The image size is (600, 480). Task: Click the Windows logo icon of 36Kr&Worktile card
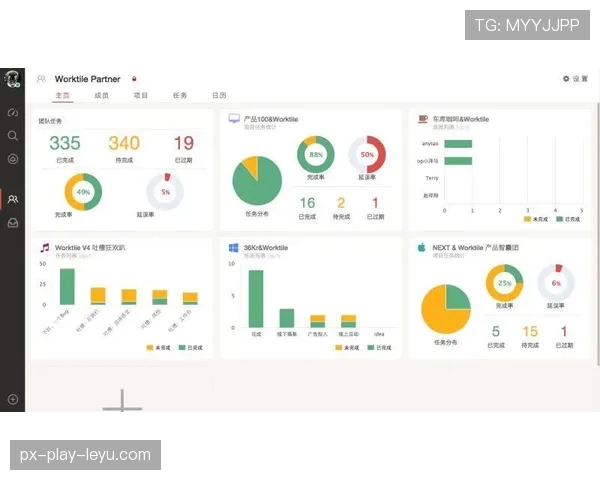coord(233,248)
